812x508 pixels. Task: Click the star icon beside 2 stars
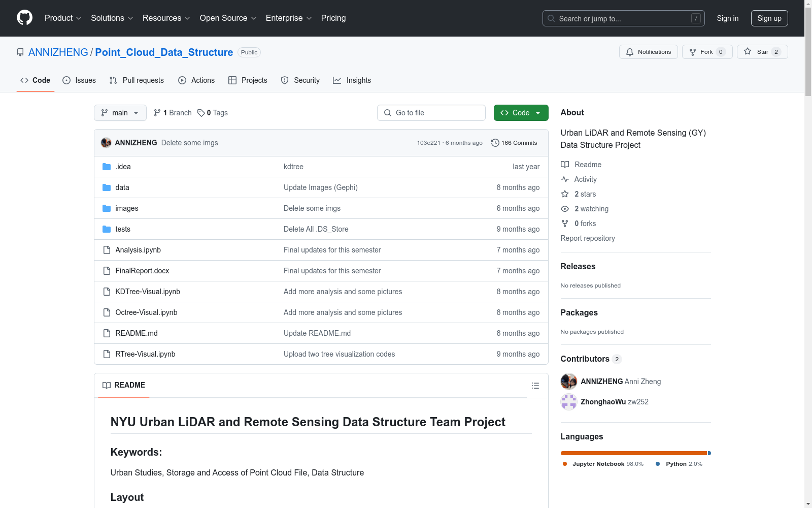[x=565, y=194]
